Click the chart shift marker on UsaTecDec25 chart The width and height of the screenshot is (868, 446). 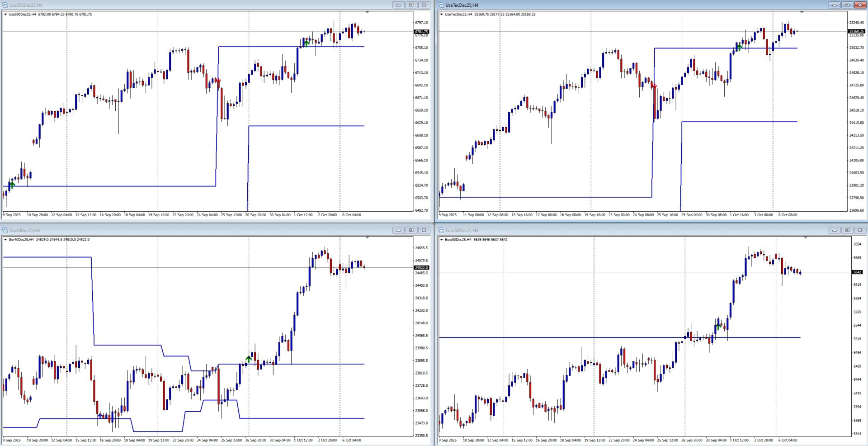point(802,12)
